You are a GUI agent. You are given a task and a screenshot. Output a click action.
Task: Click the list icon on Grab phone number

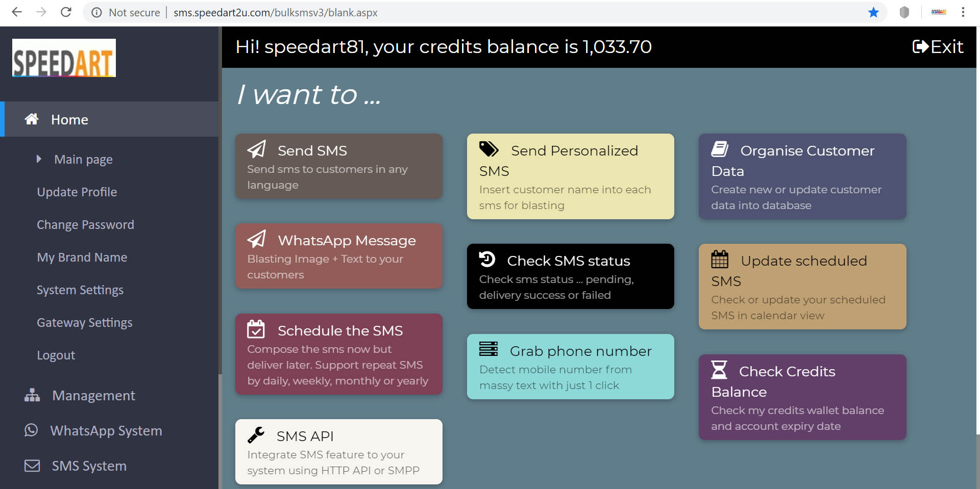488,349
